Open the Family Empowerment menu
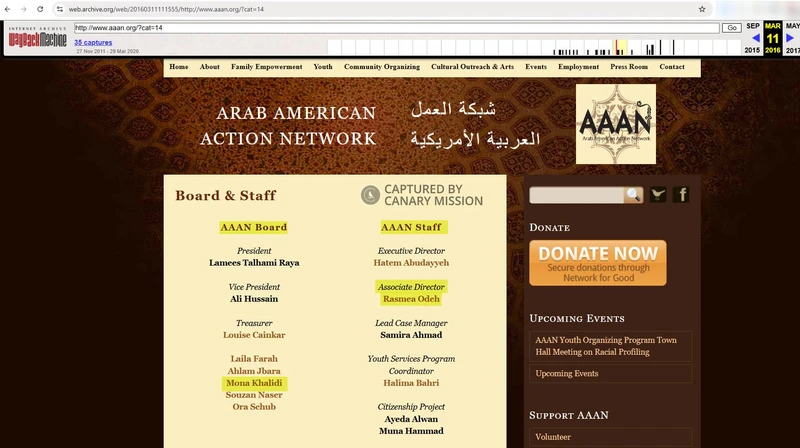Image resolution: width=800 pixels, height=448 pixels. click(x=266, y=67)
